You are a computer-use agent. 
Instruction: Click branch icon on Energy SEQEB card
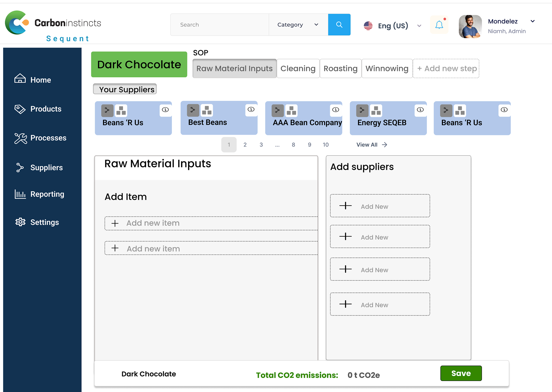tap(362, 110)
